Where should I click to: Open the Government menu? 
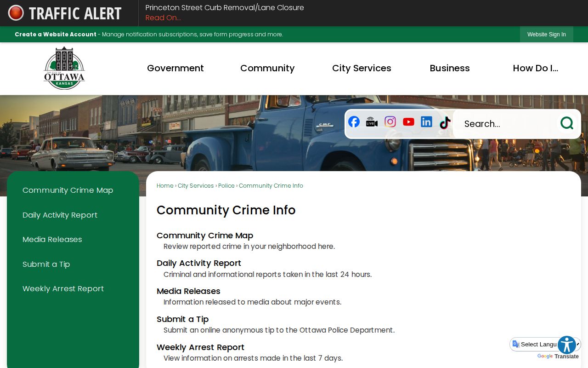tap(175, 68)
